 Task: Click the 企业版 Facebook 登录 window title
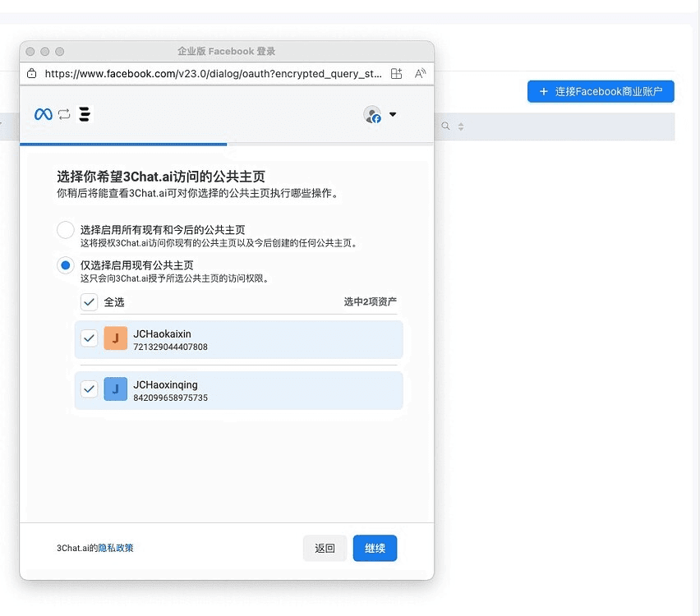[x=226, y=51]
